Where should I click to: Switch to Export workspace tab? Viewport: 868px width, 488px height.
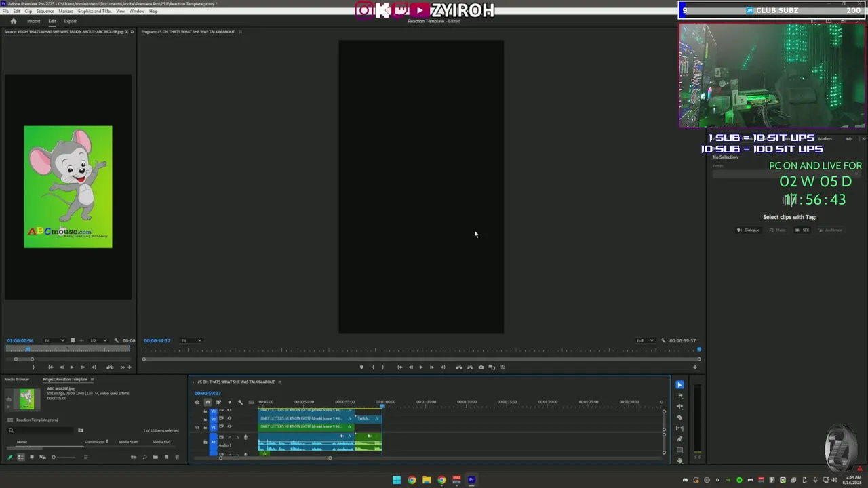click(x=71, y=21)
